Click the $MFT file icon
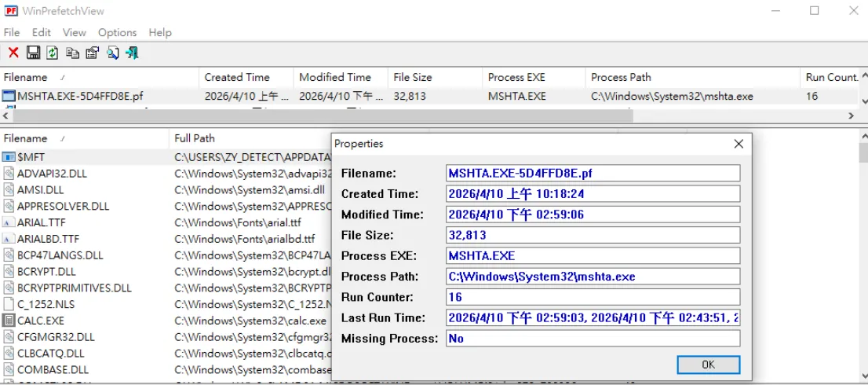Screen dimensions: 868x385 point(9,157)
